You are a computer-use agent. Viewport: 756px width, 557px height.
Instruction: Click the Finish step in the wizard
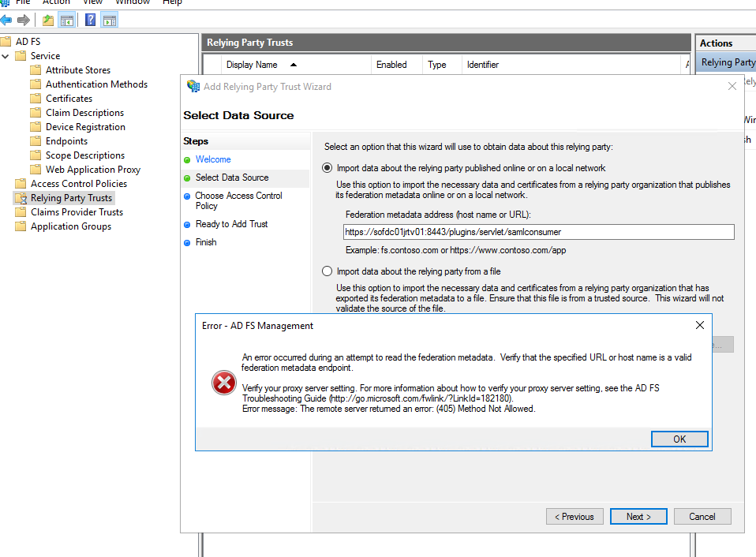206,242
